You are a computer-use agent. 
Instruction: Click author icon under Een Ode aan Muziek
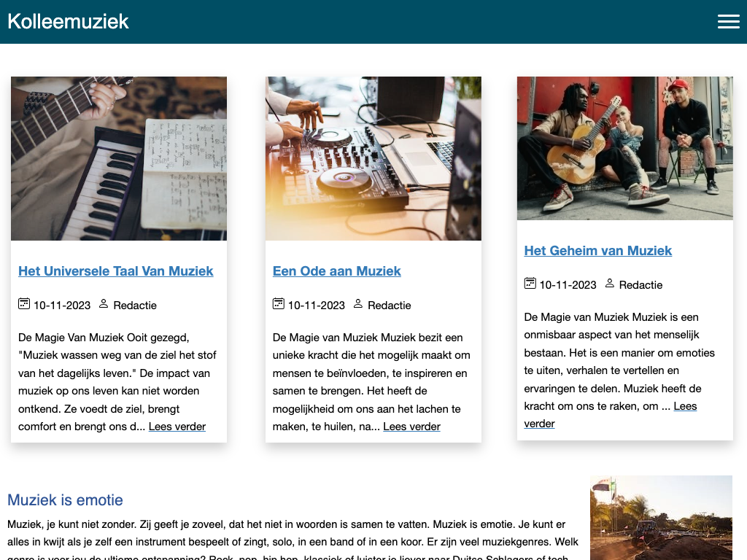[x=357, y=304]
